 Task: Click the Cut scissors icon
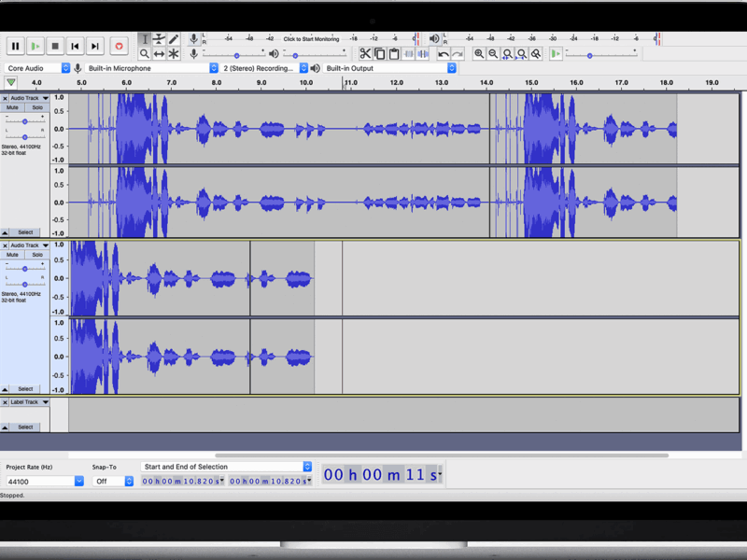click(x=365, y=54)
